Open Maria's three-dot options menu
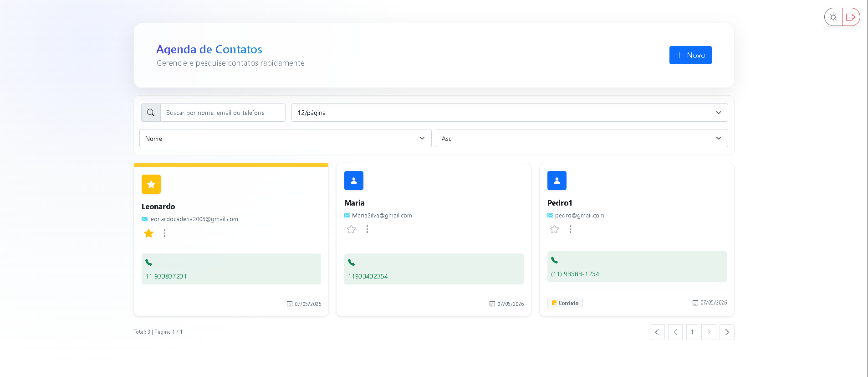Viewport: 868px width, 377px height. (368, 229)
